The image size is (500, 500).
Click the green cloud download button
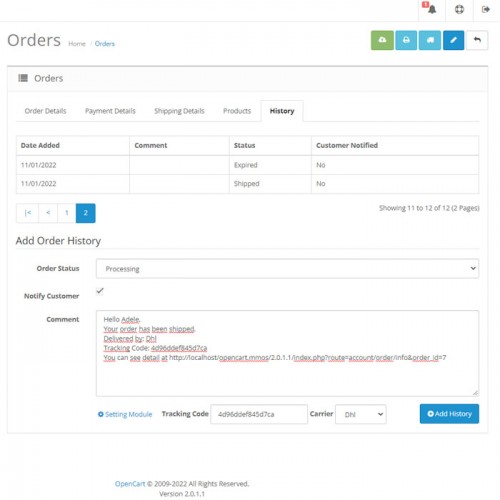coord(382,40)
